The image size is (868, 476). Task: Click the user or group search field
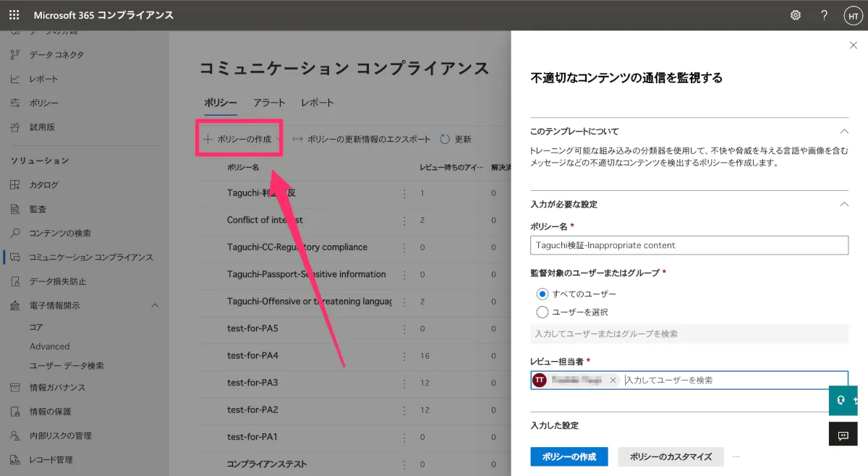(689, 333)
